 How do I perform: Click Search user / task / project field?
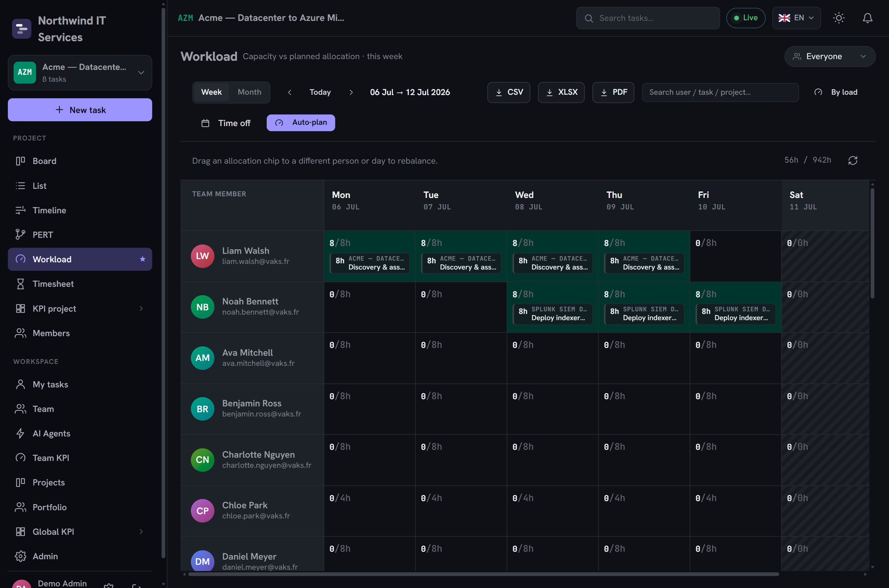pos(720,92)
